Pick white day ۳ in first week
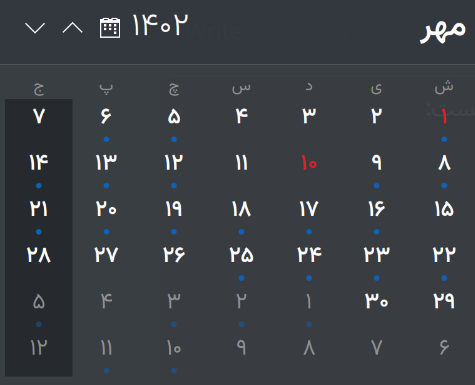The height and width of the screenshot is (385, 475). point(309,117)
